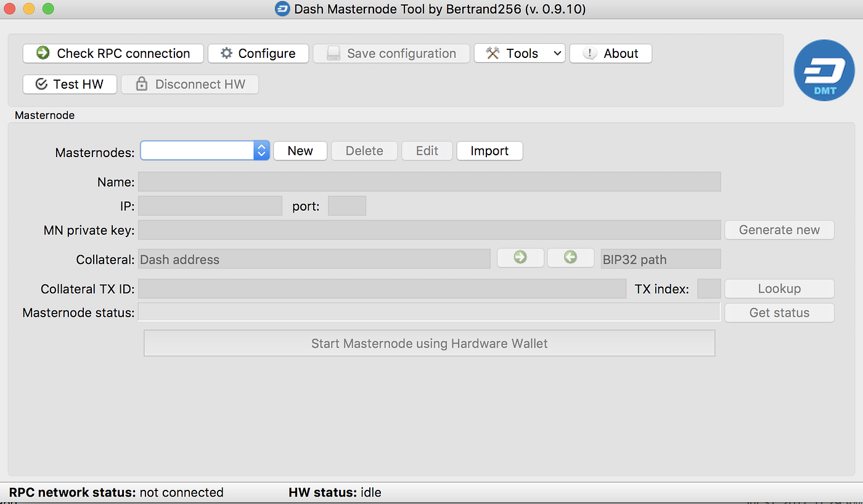863x504 pixels.
Task: Open the Configure dialog
Action: pyautogui.click(x=258, y=54)
